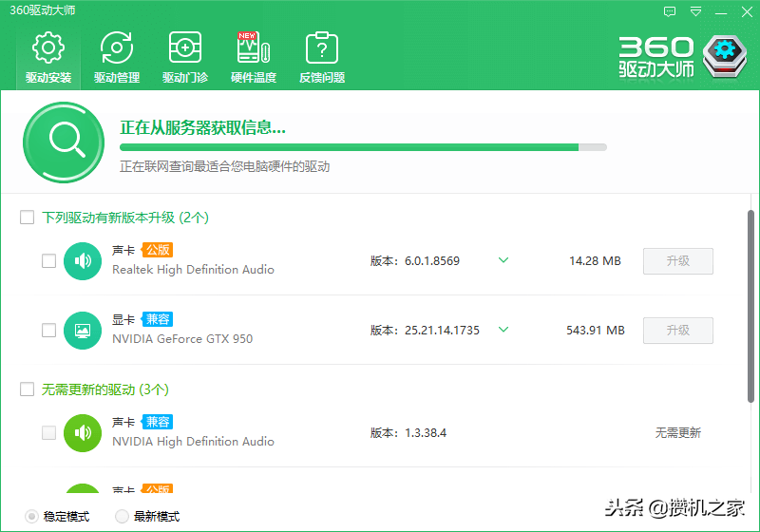This screenshot has height=532, width=760.
Task: Click the Realtek sound card speaker icon
Action: point(83,261)
